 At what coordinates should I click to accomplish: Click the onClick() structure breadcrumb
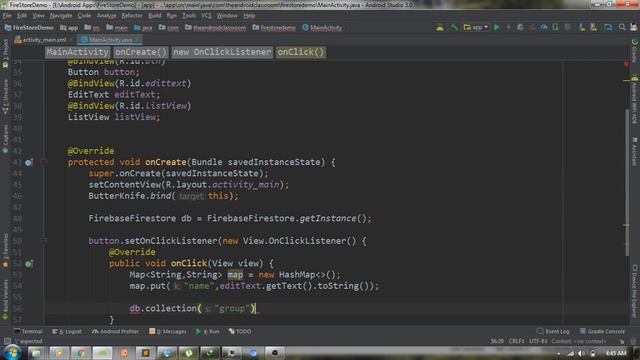(x=301, y=52)
